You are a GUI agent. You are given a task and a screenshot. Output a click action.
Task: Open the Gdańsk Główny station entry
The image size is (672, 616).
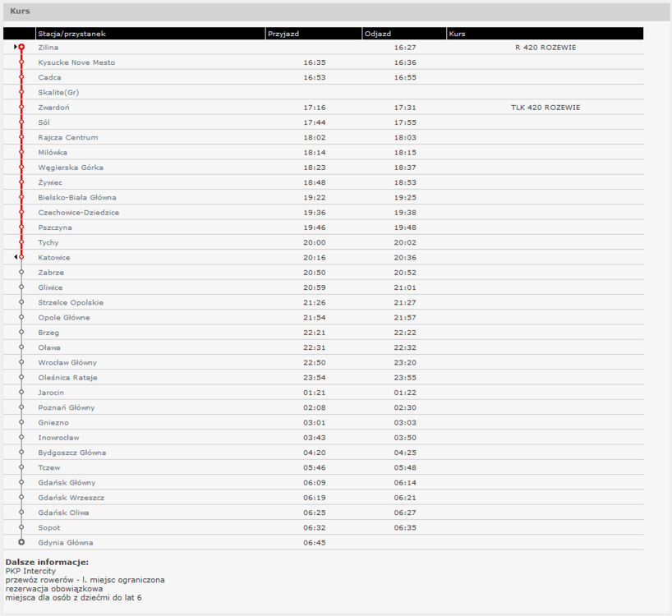67,483
